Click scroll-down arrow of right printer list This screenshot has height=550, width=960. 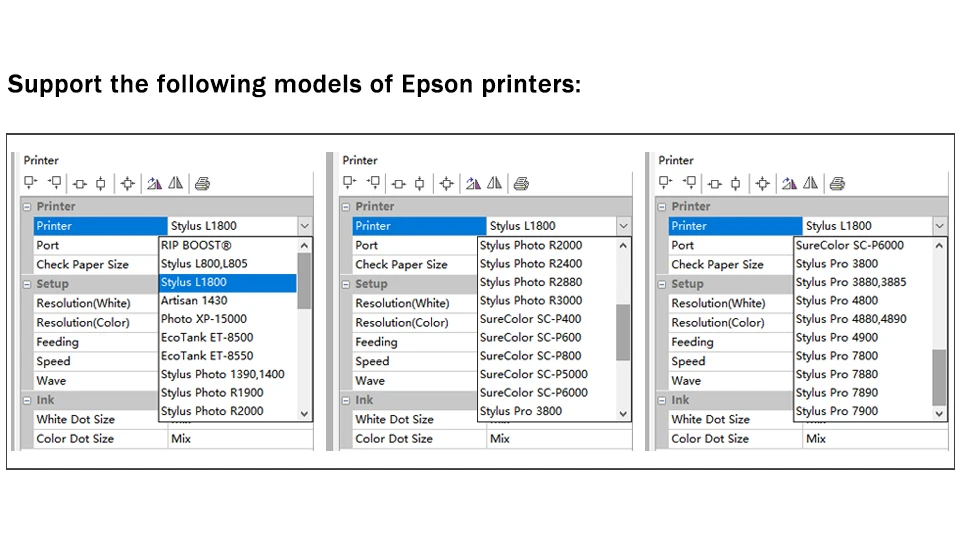[939, 413]
